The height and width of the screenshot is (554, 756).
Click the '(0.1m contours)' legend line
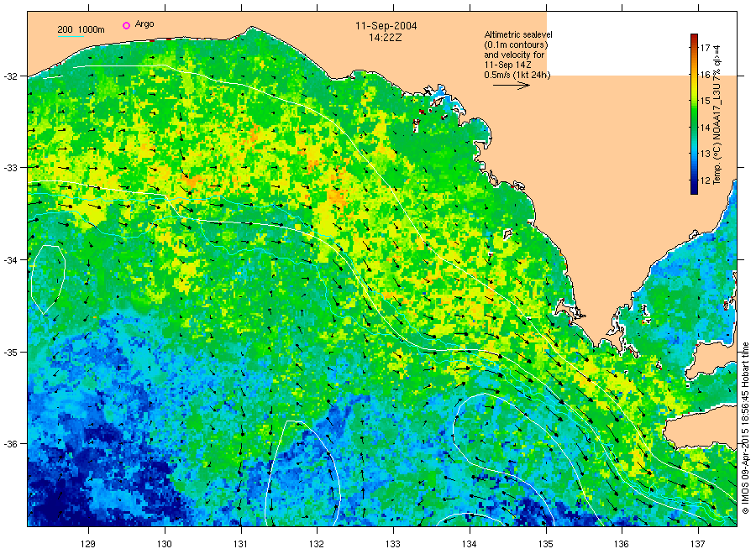[x=516, y=44]
